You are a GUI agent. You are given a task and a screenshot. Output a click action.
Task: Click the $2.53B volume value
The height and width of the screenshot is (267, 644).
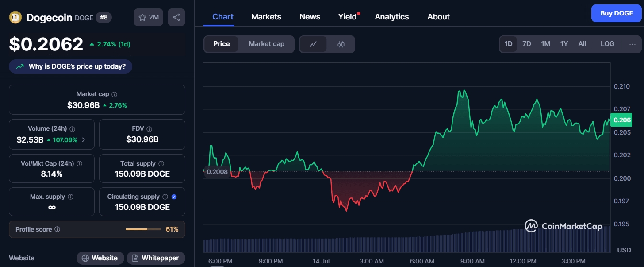(x=30, y=140)
